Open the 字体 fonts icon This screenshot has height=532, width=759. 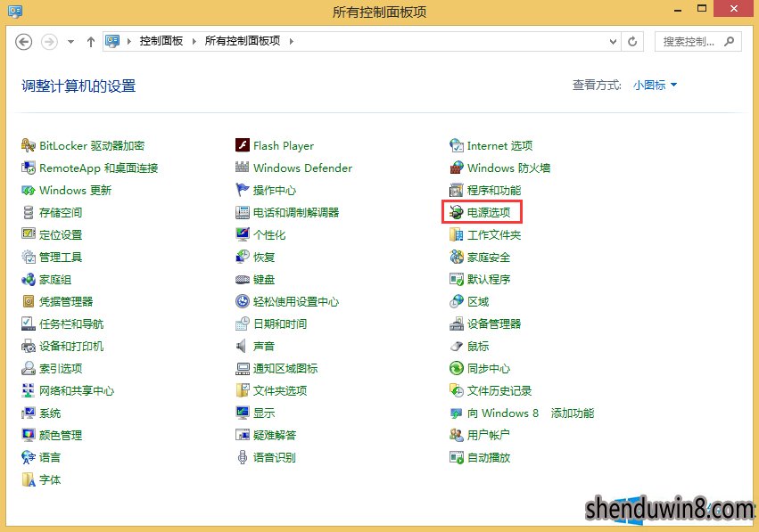[x=28, y=479]
